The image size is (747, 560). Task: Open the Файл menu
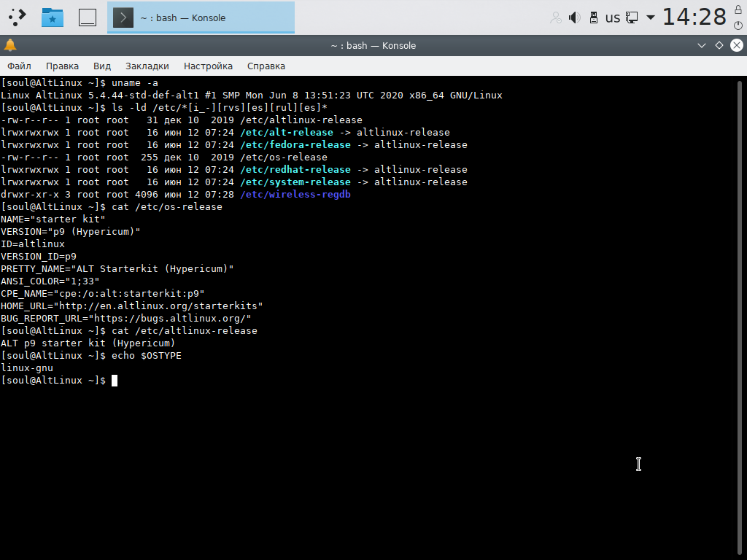click(x=19, y=66)
